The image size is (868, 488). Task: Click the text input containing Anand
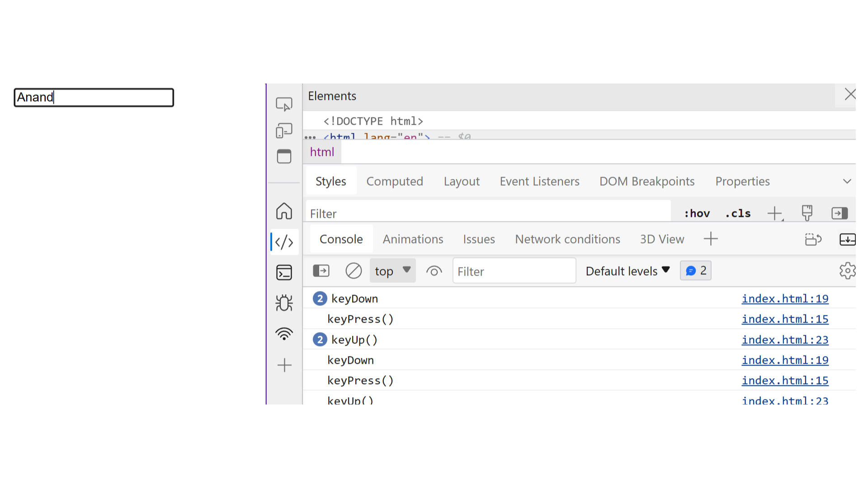(x=94, y=97)
